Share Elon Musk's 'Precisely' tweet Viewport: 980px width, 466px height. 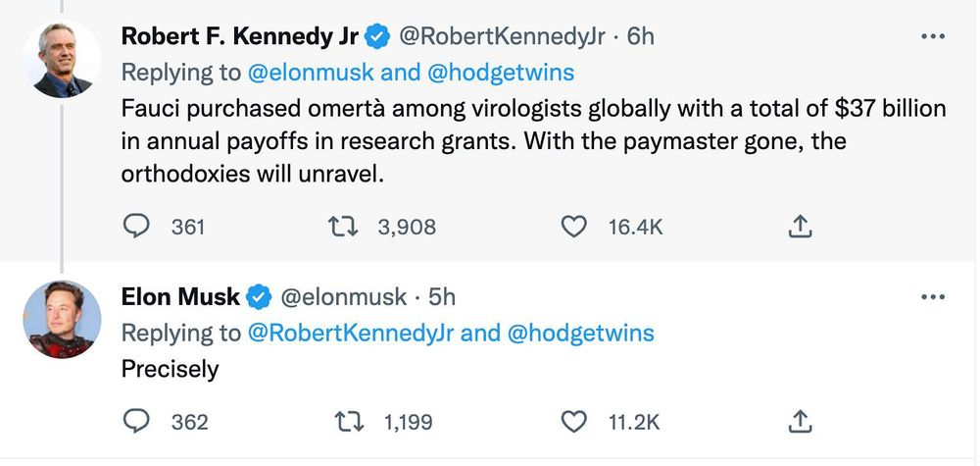[x=800, y=422]
